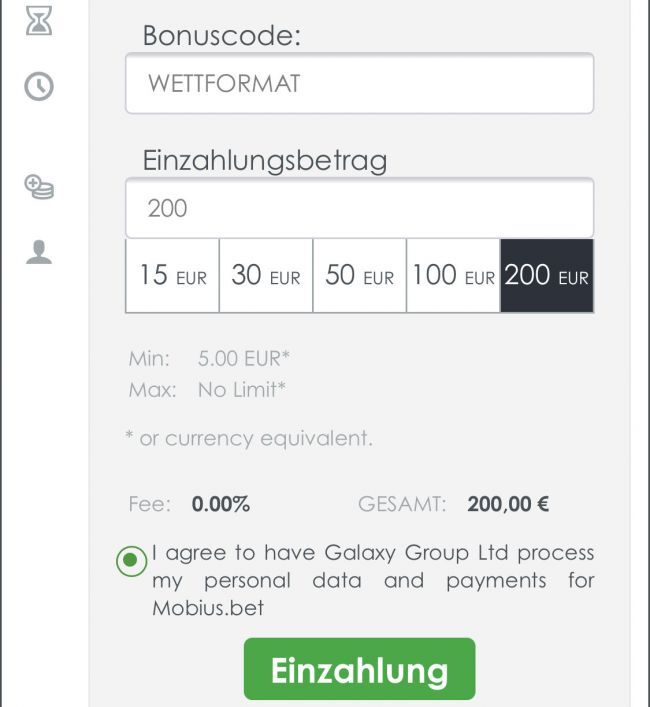The width and height of the screenshot is (650, 707).
Task: Choose the 30 EUR preset amount
Action: pyautogui.click(x=266, y=276)
